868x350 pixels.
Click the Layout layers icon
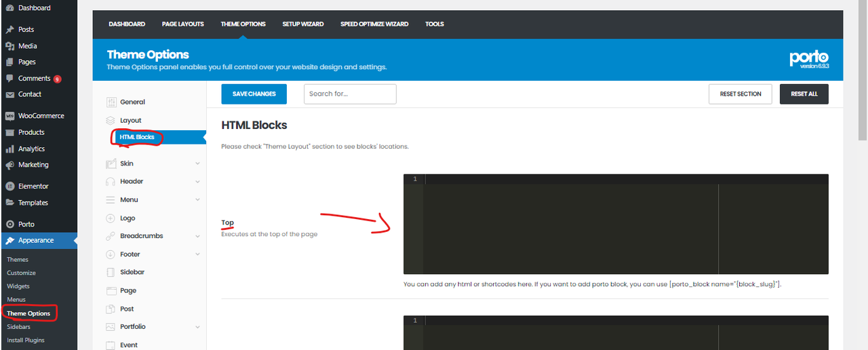pos(111,120)
